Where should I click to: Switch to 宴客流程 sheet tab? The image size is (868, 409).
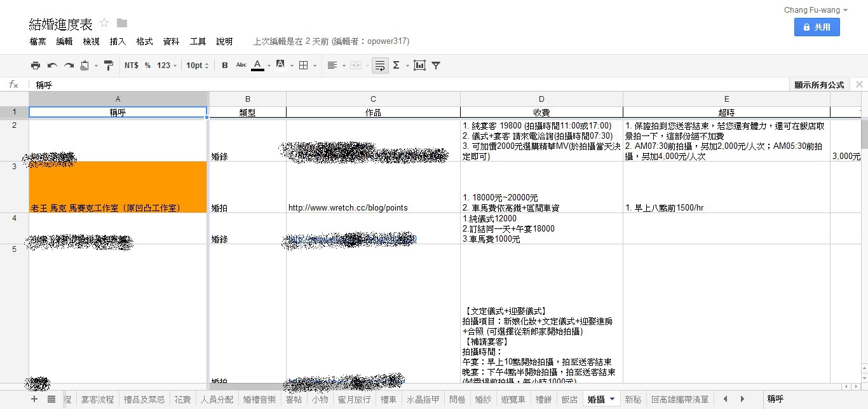[97, 399]
